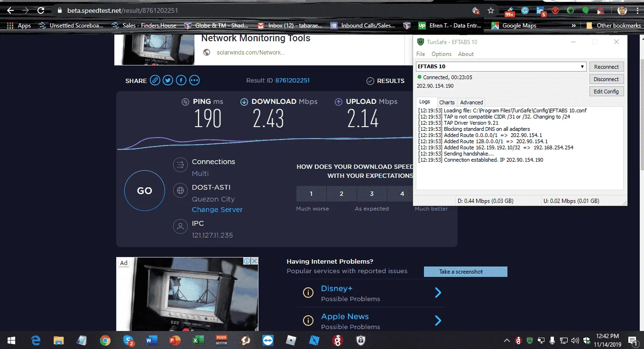The width and height of the screenshot is (644, 349).
Task: Open the Action Center notifications icon
Action: (632, 340)
